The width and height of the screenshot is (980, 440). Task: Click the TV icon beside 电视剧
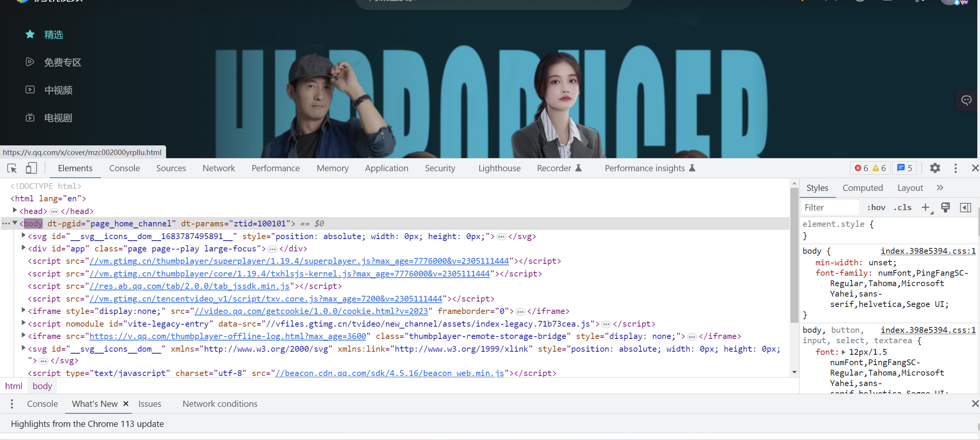[x=30, y=117]
